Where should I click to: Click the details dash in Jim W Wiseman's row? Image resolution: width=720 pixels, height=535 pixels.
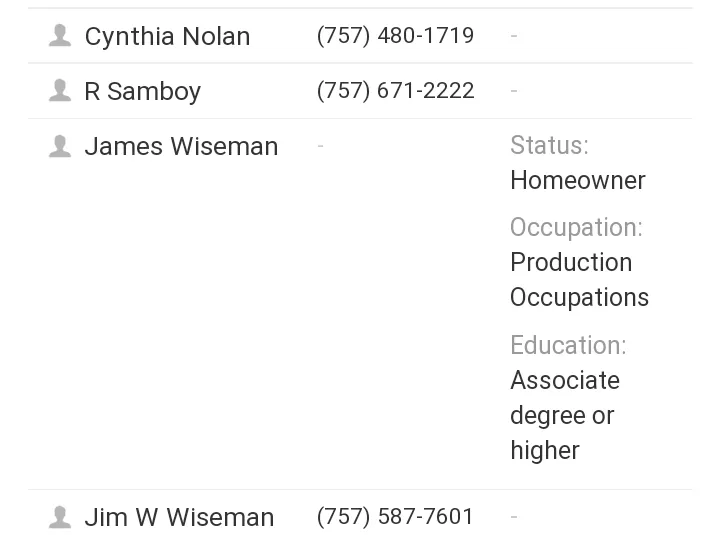click(x=514, y=517)
